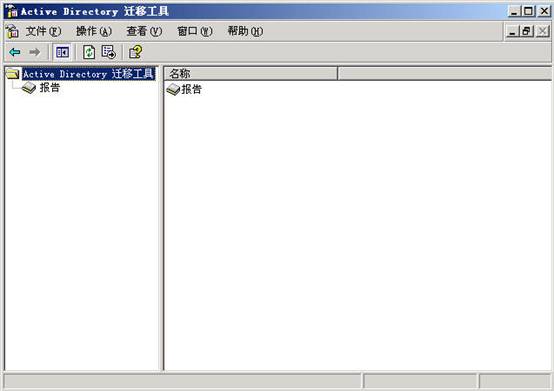This screenshot has width=554, height=391.
Task: Click the Export List toolbar icon
Action: 108,52
